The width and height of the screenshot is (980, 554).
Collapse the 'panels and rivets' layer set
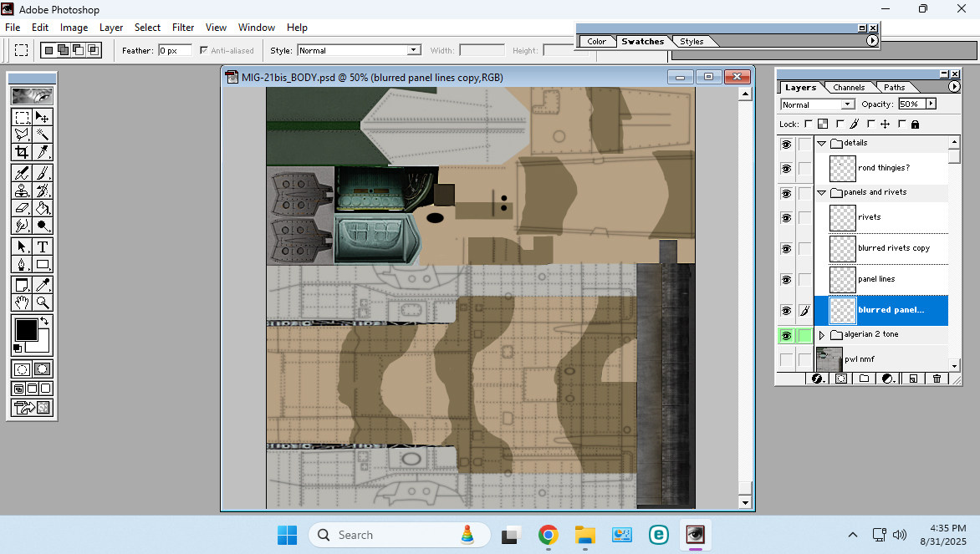click(822, 192)
